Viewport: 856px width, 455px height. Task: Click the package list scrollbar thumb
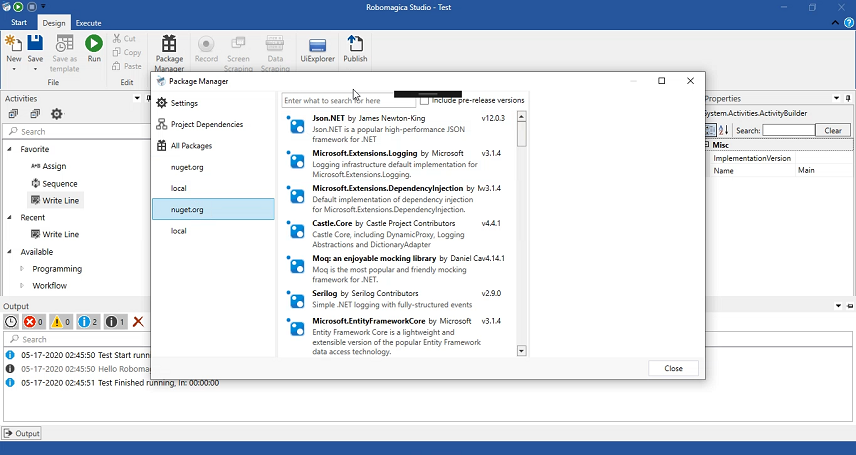coord(522,134)
